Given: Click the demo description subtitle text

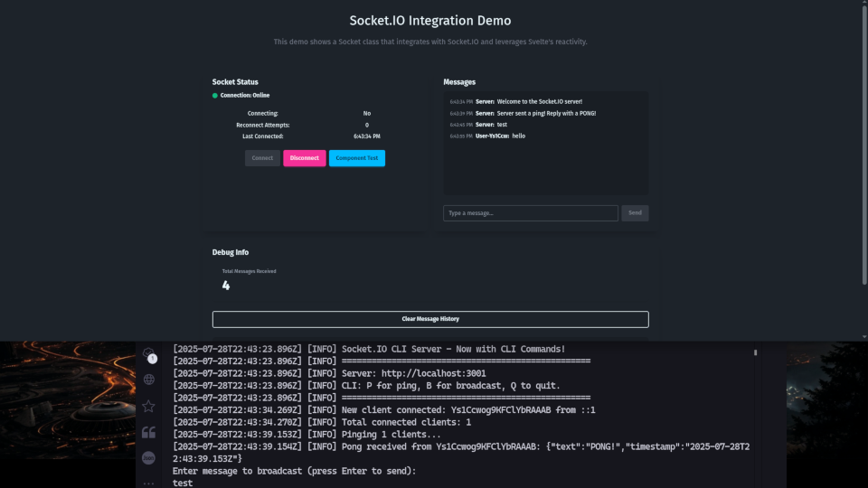Looking at the screenshot, I should (x=430, y=42).
